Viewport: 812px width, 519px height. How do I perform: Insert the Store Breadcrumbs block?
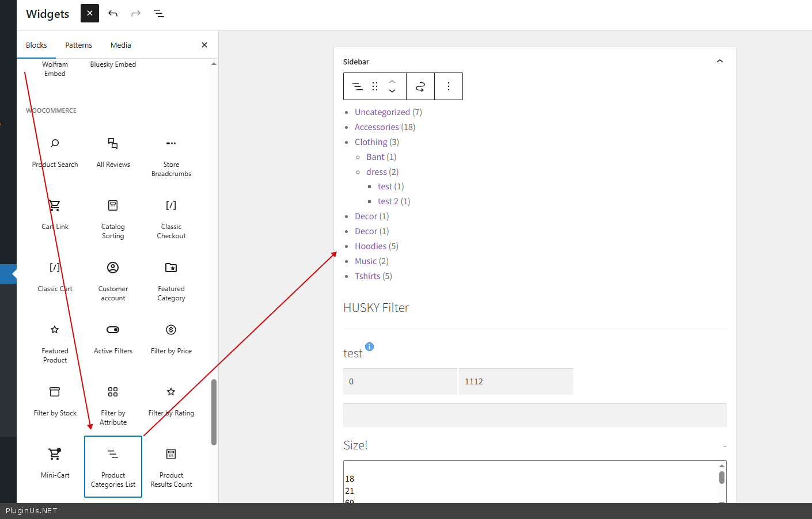(x=171, y=157)
